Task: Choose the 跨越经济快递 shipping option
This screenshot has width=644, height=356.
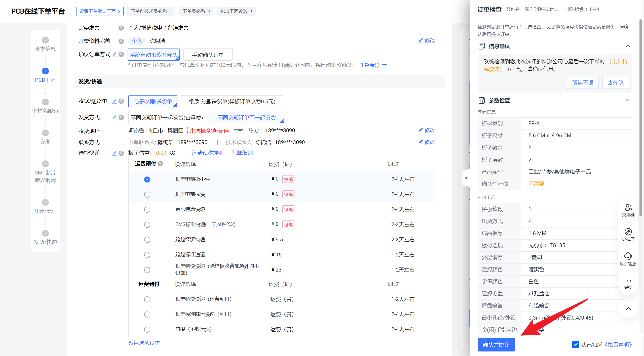Action: [147, 240]
